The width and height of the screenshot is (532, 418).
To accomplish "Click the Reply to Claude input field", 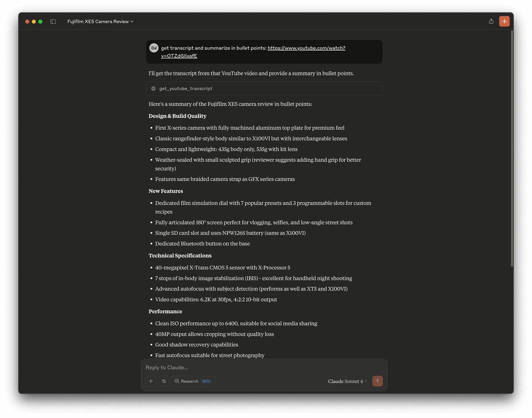I will (x=264, y=367).
